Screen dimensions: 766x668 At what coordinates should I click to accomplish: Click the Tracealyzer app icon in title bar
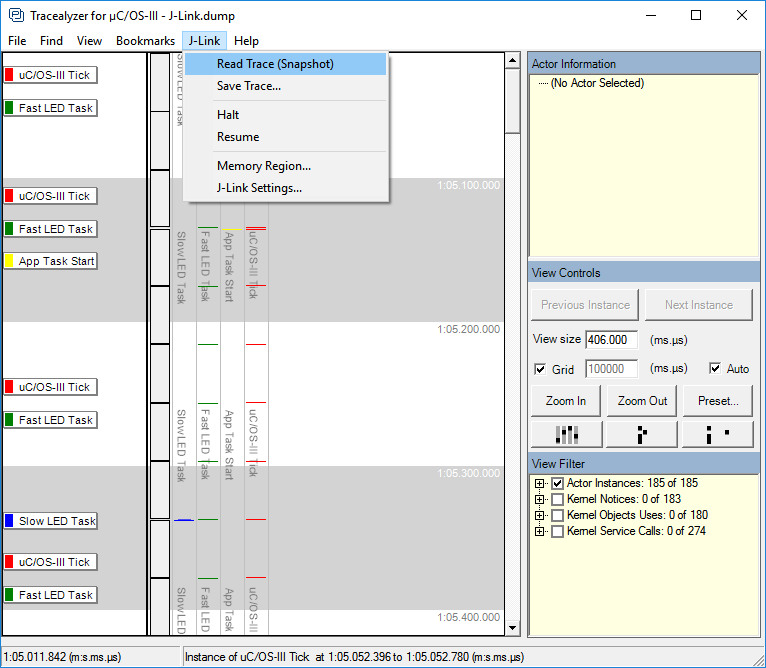click(17, 15)
